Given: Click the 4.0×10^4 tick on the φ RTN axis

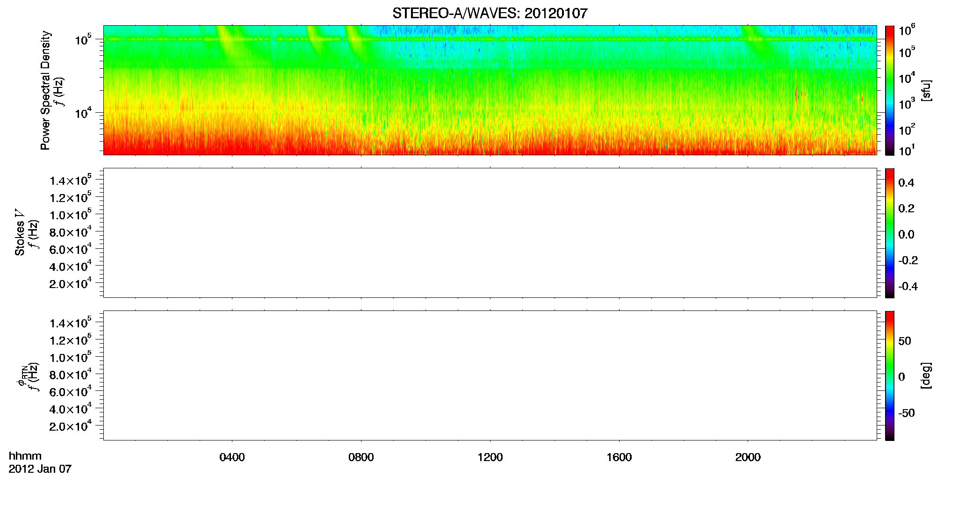Looking at the screenshot, I should point(71,409).
